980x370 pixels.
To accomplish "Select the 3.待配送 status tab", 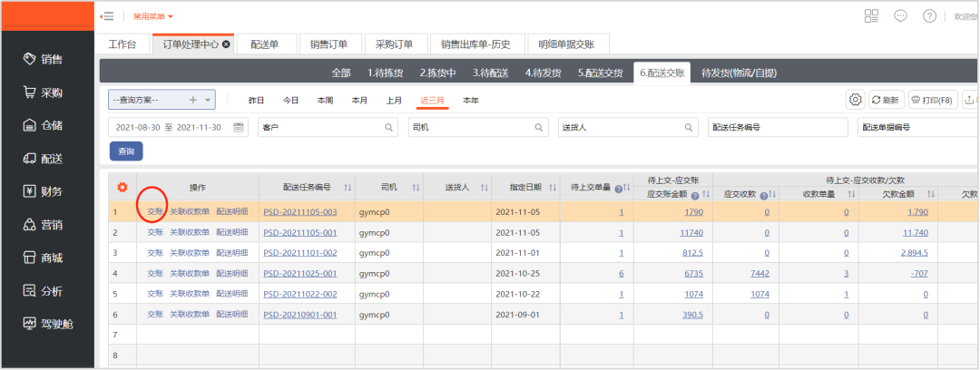I will tap(490, 73).
